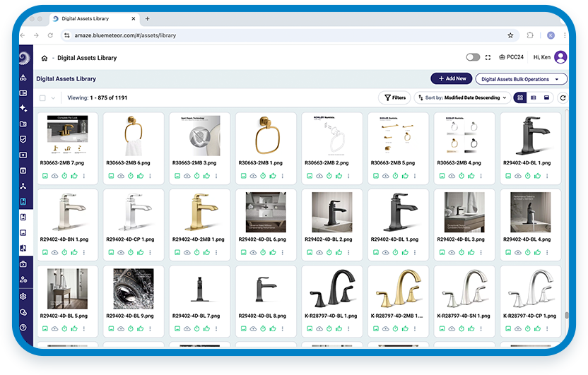Open Digital Assets Bulk Operations dropdown
The height and width of the screenshot is (375, 588).
(x=521, y=79)
